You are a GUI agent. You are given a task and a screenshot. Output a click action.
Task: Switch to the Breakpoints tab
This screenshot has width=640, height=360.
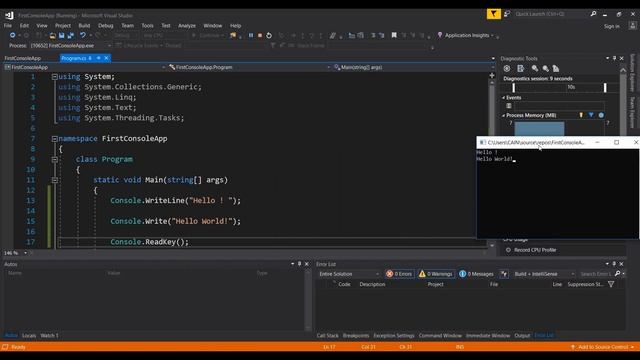[356, 336]
